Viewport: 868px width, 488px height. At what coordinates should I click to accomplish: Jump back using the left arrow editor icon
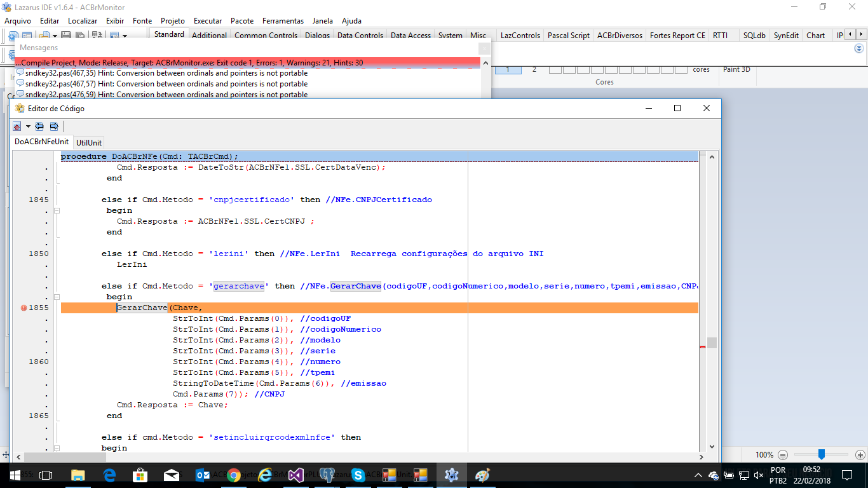(39, 126)
